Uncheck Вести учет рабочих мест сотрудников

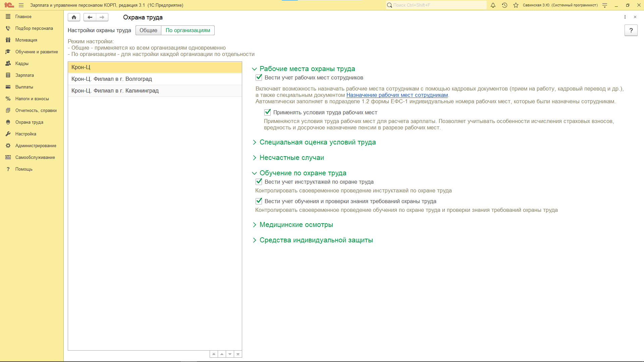259,77
